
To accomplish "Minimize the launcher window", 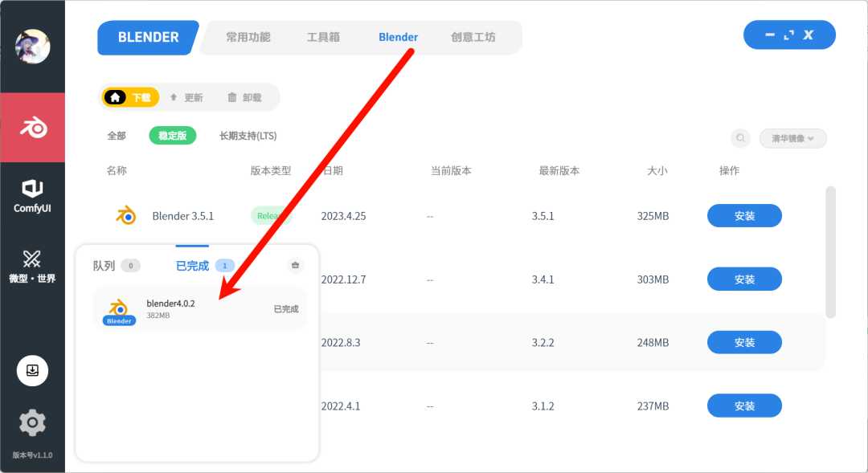I will [769, 35].
